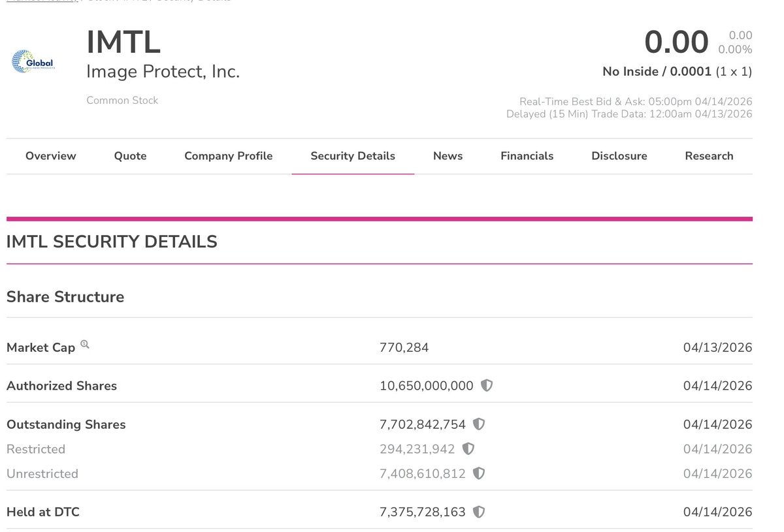This screenshot has width=784, height=532.
Task: Click the Global company logo
Action: (x=33, y=61)
